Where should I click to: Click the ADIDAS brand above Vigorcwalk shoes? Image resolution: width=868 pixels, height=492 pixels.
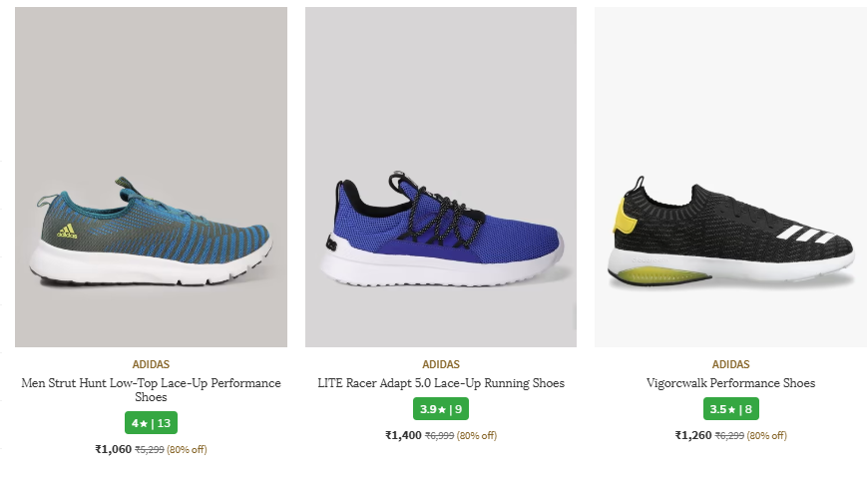click(730, 364)
